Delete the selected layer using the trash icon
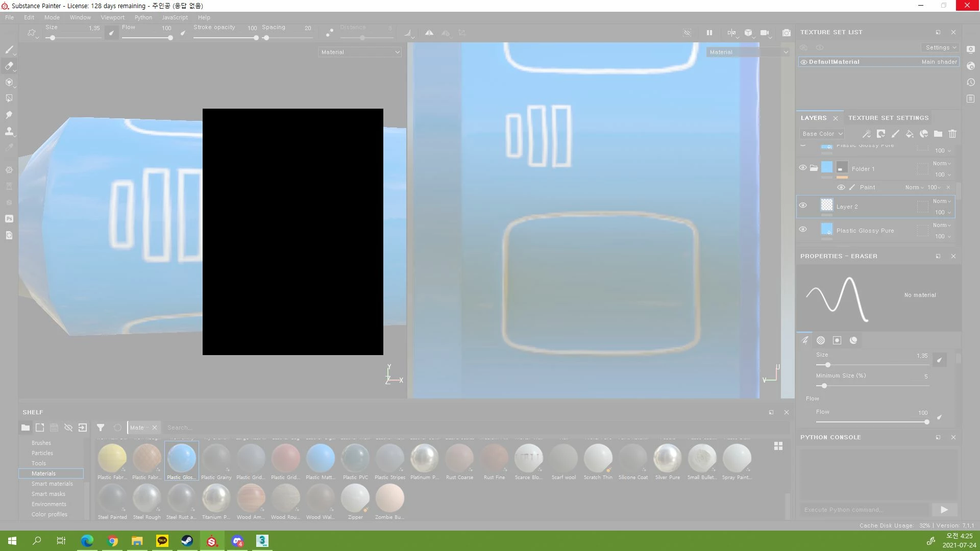Viewport: 980px width, 551px height. click(952, 134)
